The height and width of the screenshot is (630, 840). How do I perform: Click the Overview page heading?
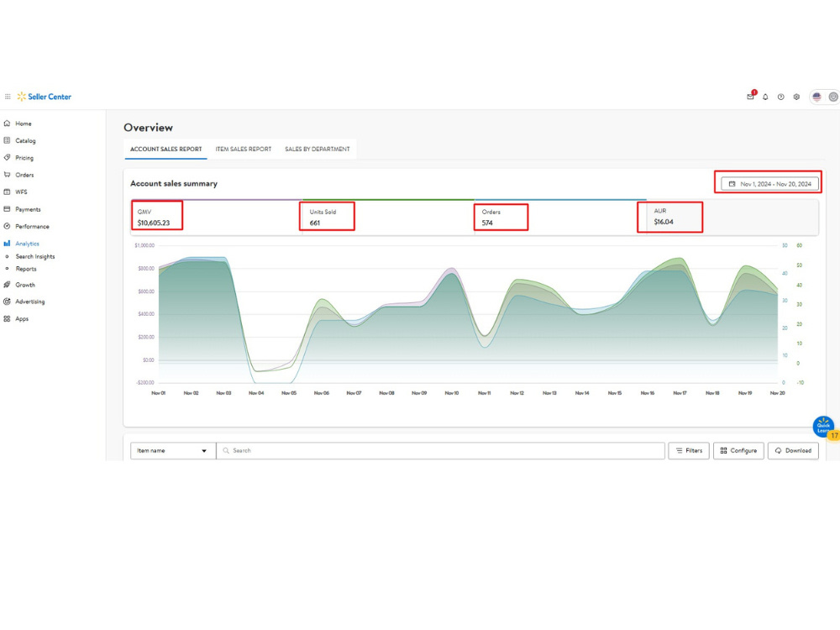tap(149, 128)
